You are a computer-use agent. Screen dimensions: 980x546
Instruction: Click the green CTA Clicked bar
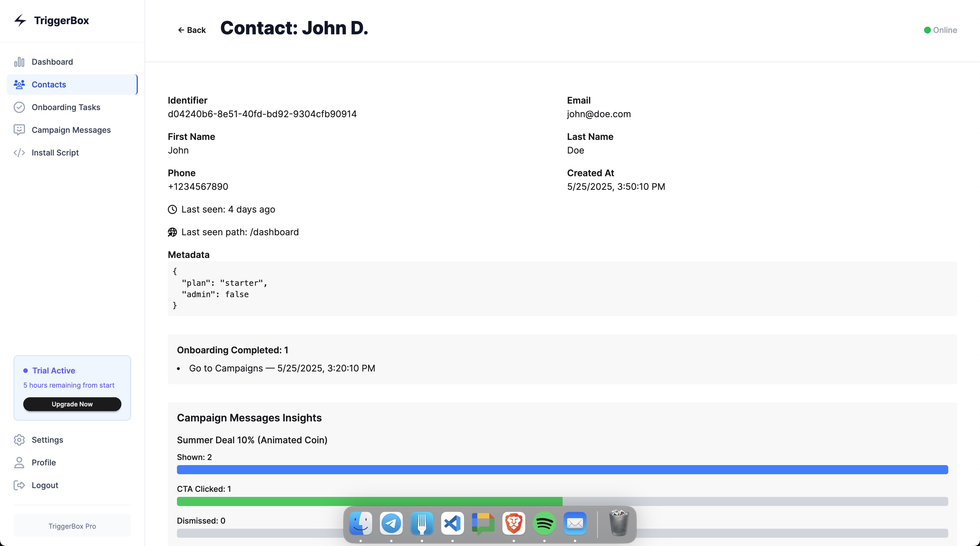coord(369,501)
